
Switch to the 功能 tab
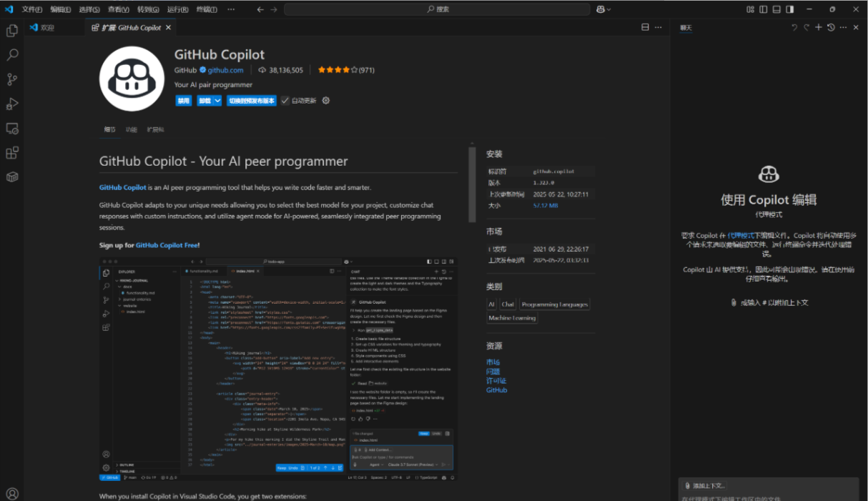point(131,130)
